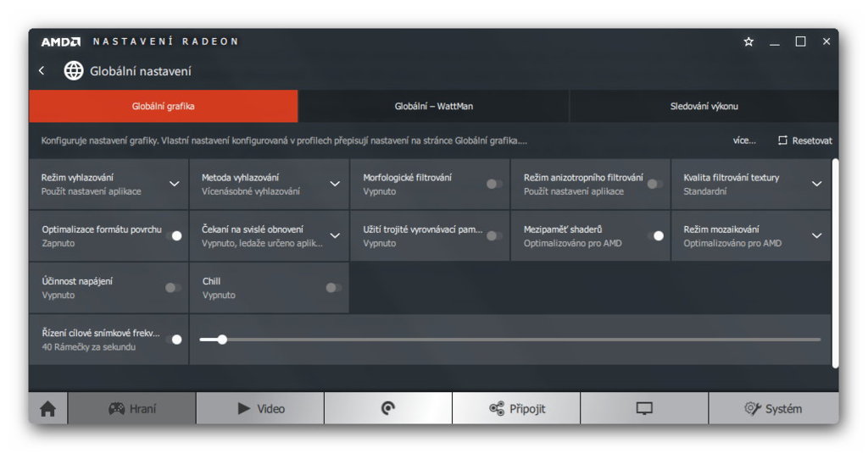The image size is (868, 453).
Task: Disable Optimalizace formátu povrchu toggle
Action: [x=173, y=235]
